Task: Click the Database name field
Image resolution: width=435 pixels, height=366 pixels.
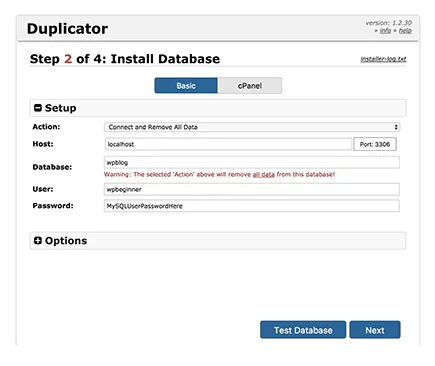Action: [252, 162]
